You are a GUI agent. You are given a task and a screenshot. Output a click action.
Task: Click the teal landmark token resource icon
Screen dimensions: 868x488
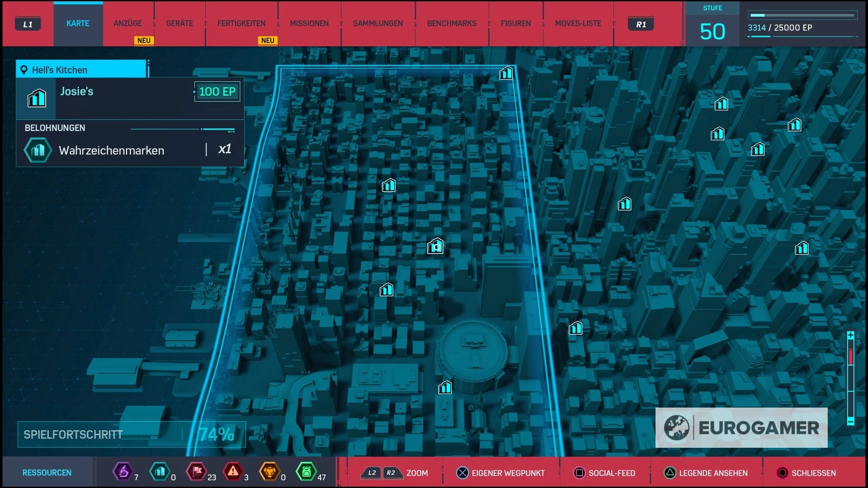(160, 472)
